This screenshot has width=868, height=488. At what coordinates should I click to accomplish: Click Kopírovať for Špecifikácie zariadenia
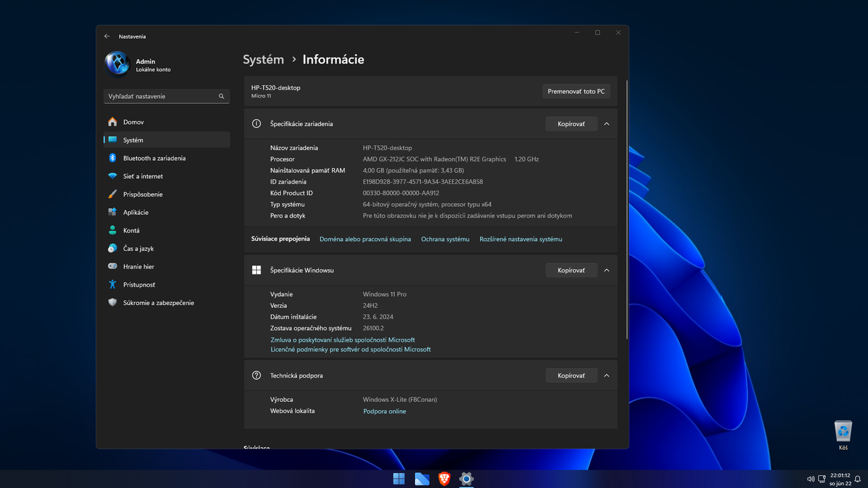pyautogui.click(x=571, y=124)
